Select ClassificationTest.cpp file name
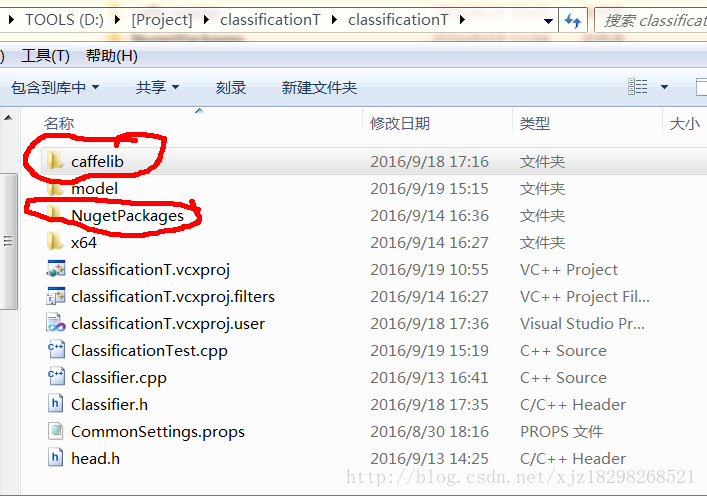 (149, 351)
